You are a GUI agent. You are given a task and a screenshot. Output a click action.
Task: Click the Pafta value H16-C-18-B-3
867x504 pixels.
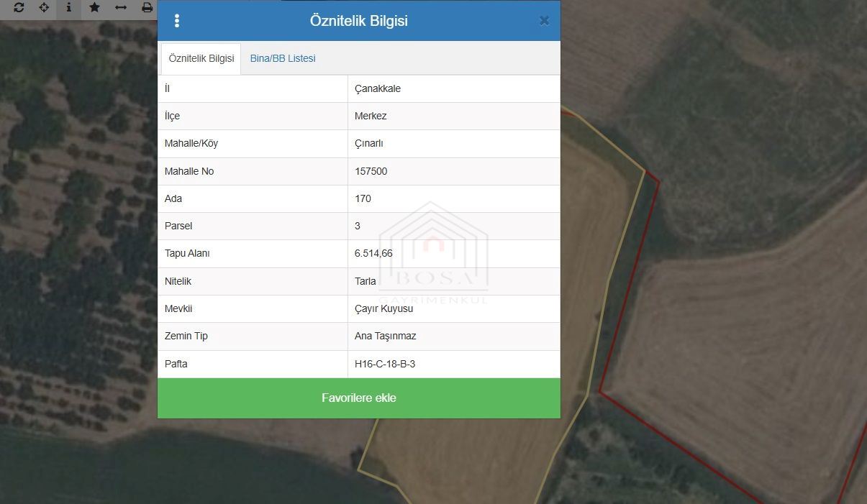point(385,364)
